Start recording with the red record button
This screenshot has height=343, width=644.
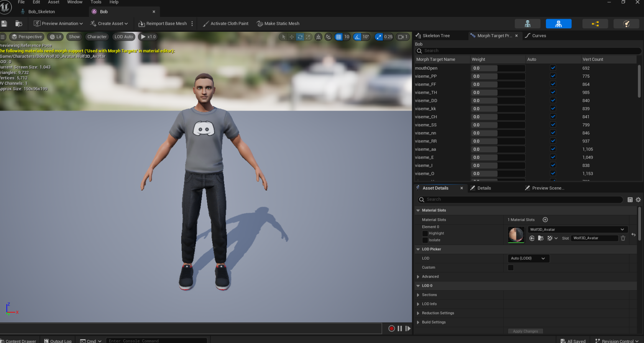[391, 328]
